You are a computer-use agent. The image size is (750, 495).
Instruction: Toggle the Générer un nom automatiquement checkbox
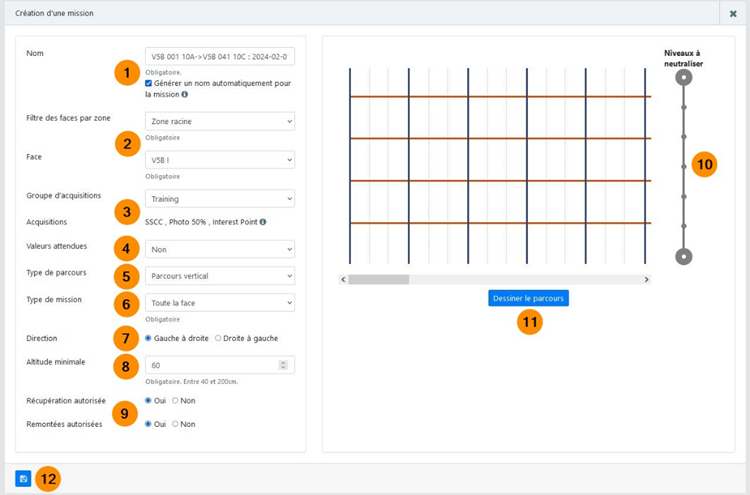click(150, 84)
